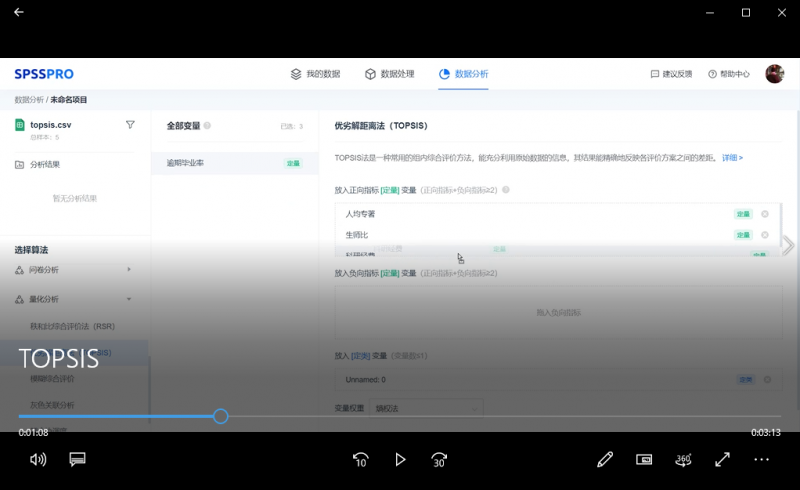800x490 pixels.
Task: Select the 人均专著 variable row
Action: click(x=557, y=214)
